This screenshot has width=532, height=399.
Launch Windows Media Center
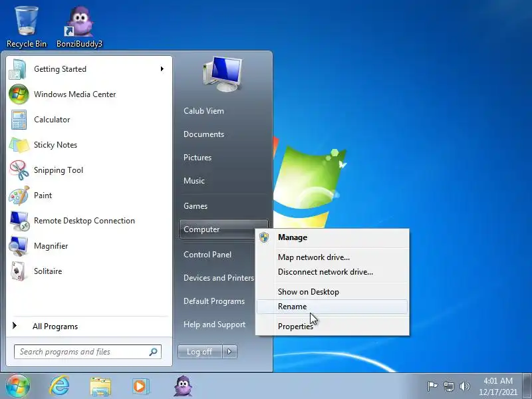click(x=89, y=94)
